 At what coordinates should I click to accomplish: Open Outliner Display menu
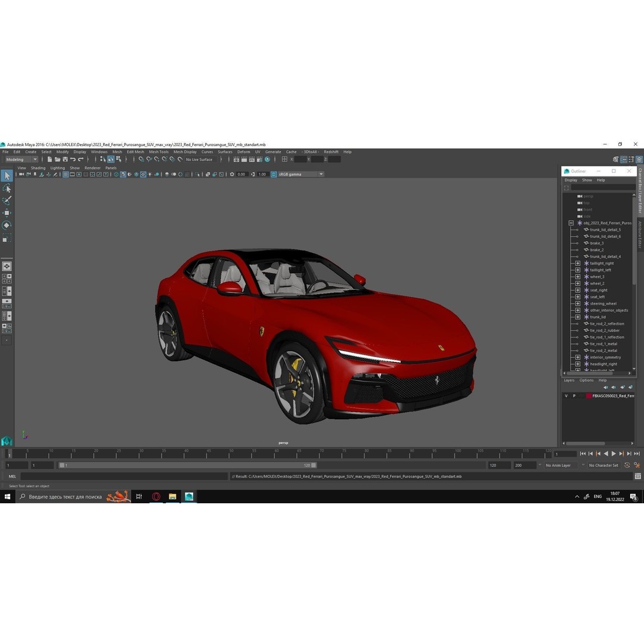tap(571, 180)
